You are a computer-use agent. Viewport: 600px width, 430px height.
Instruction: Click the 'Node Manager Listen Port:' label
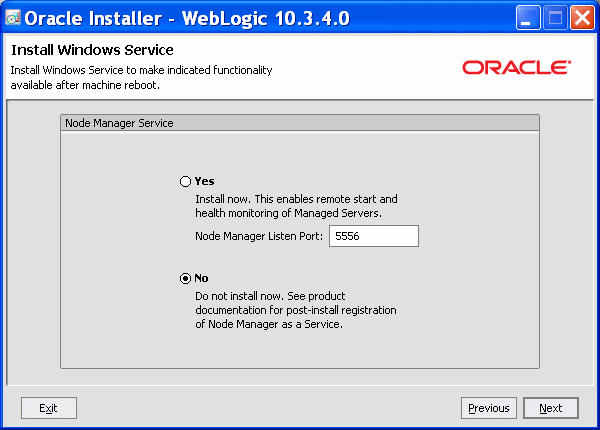[x=259, y=236]
